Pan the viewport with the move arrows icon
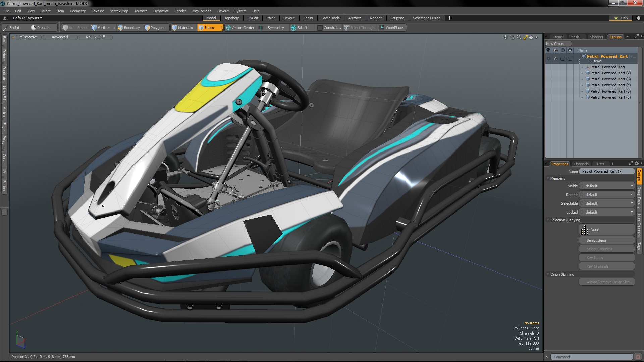644x362 pixels. (x=505, y=37)
